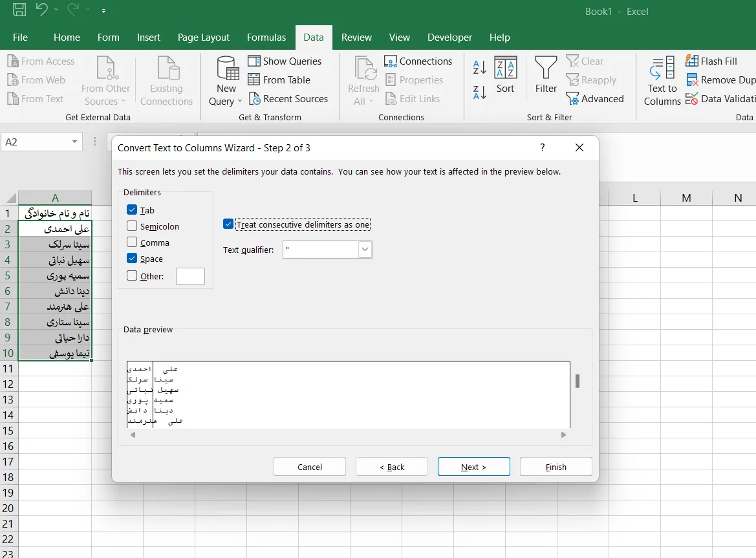This screenshot has width=756, height=558.
Task: Check the Comma delimiter checkbox
Action: tap(132, 242)
